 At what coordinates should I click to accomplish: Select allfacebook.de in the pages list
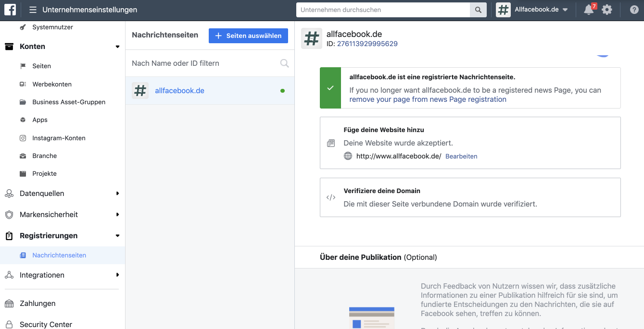210,90
